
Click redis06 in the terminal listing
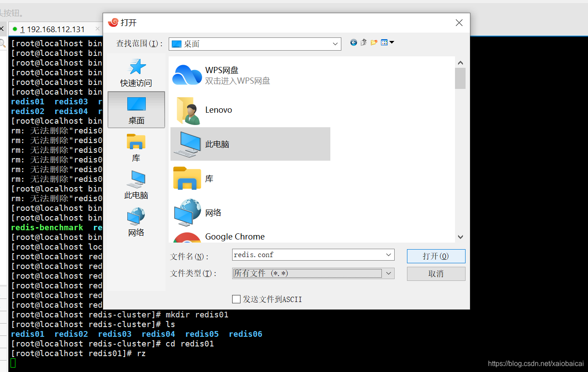pyautogui.click(x=245, y=334)
